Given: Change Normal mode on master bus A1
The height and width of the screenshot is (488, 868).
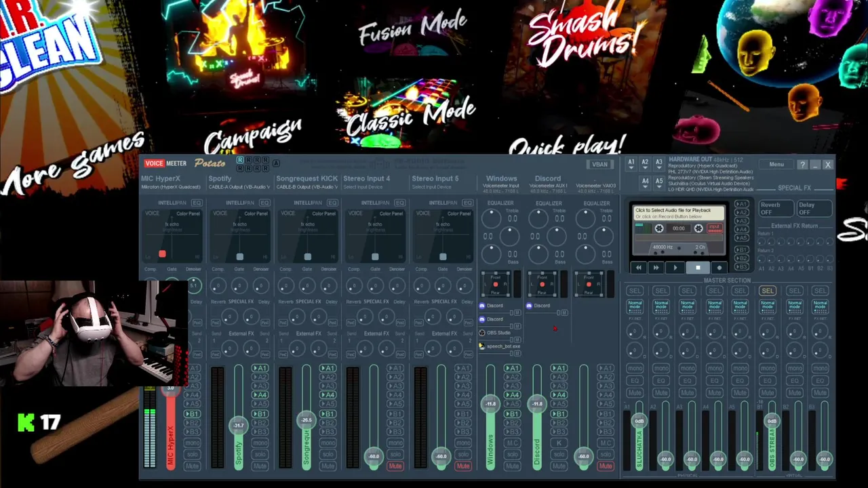Looking at the screenshot, I should tap(635, 306).
